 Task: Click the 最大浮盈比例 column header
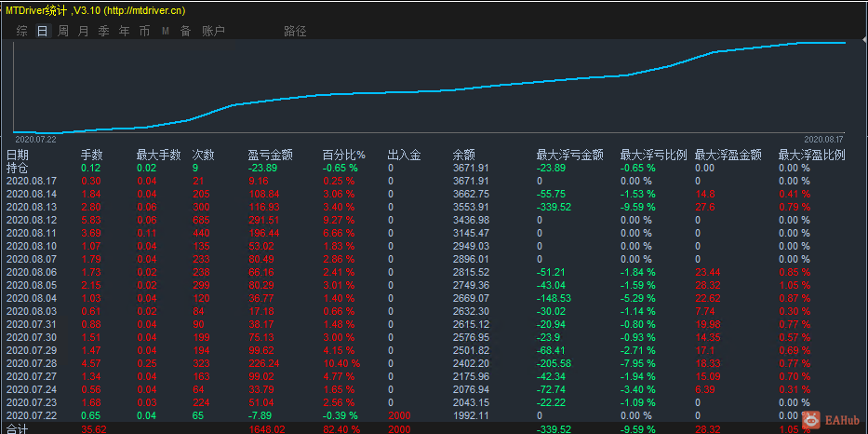[x=811, y=156]
